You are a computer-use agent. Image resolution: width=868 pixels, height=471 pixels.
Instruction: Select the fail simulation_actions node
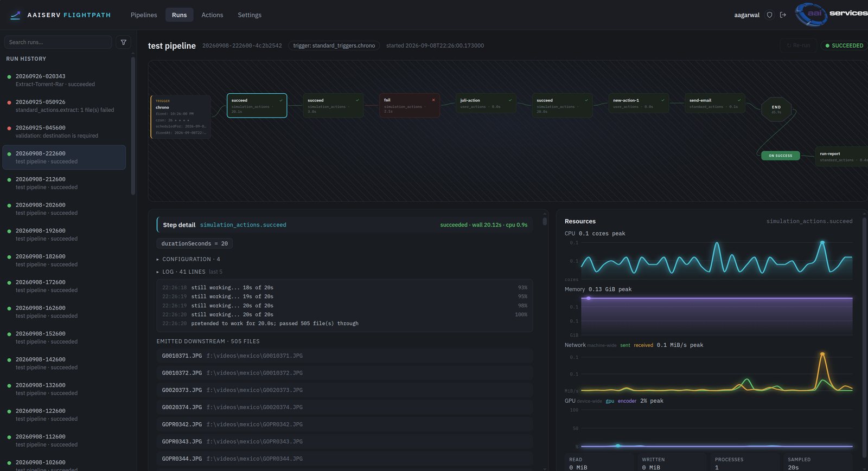[410, 105]
